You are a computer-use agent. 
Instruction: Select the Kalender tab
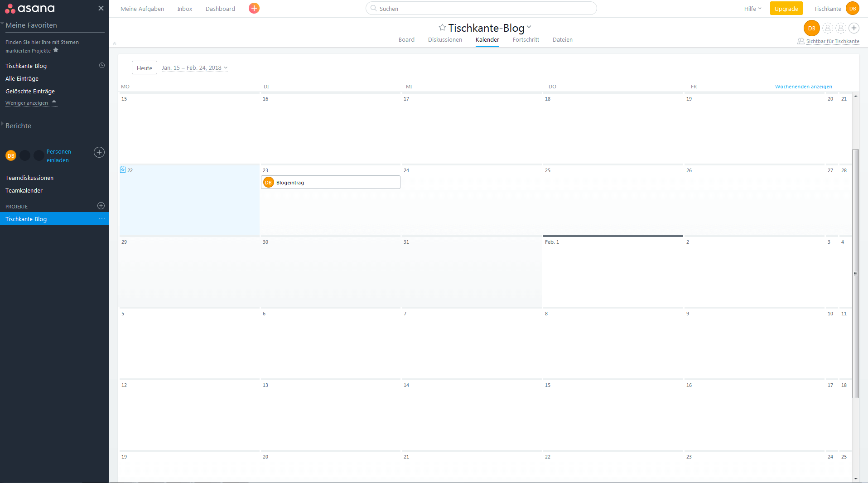pos(487,40)
